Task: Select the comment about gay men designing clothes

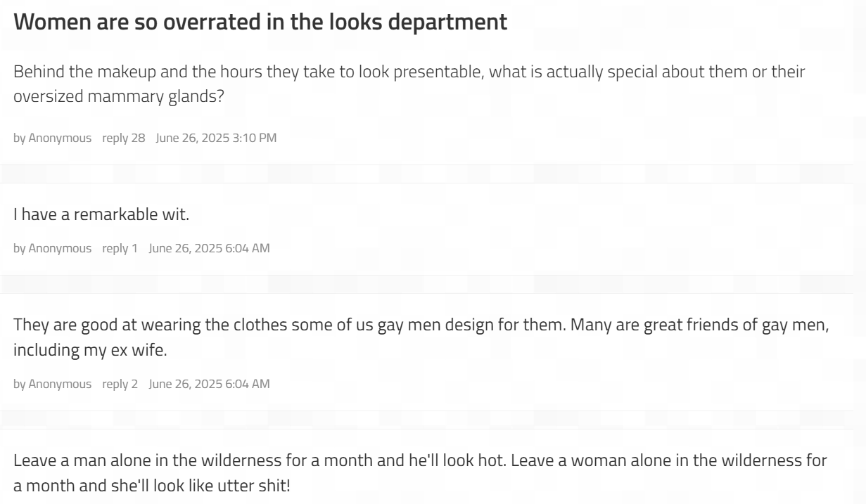Action: point(422,337)
